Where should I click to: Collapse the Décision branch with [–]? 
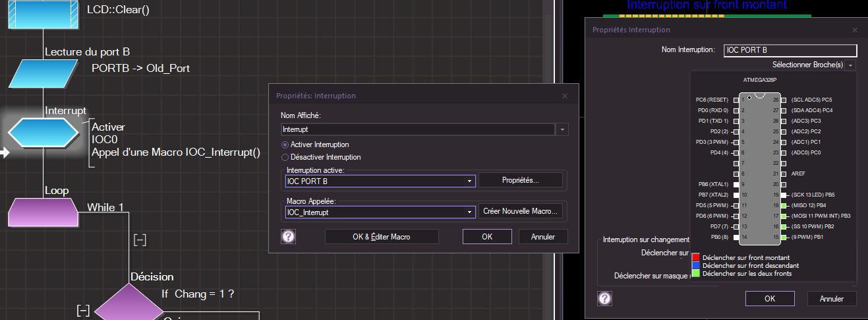pyautogui.click(x=83, y=309)
